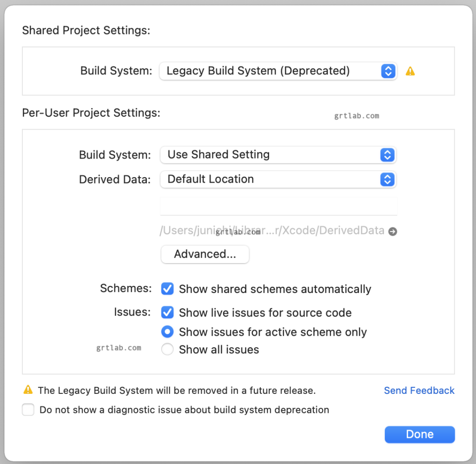The width and height of the screenshot is (476, 464).
Task: Select Show issues for active scheme only
Action: point(167,331)
